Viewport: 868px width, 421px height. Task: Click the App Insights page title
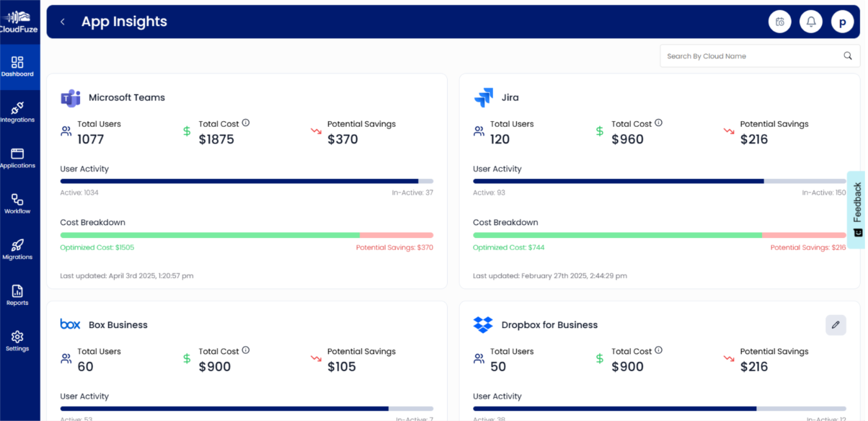click(x=124, y=22)
